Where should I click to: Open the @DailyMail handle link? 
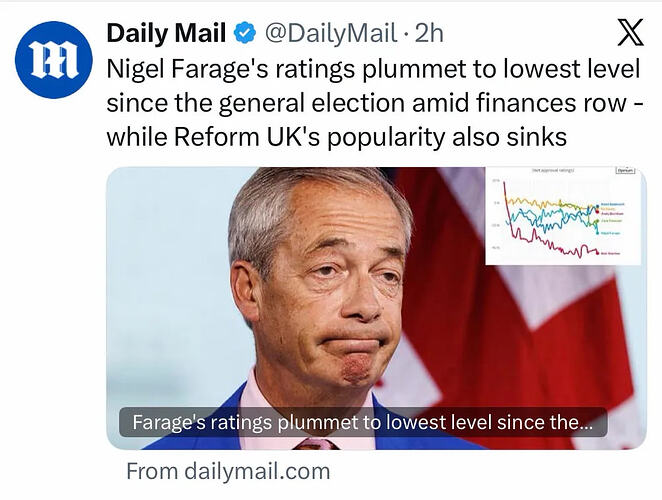[331, 33]
